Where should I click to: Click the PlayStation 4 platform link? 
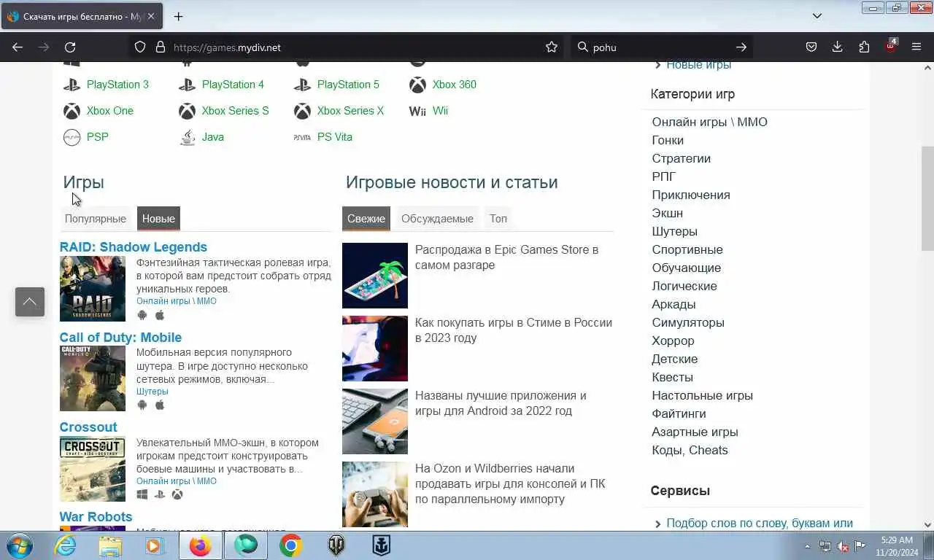[233, 85]
